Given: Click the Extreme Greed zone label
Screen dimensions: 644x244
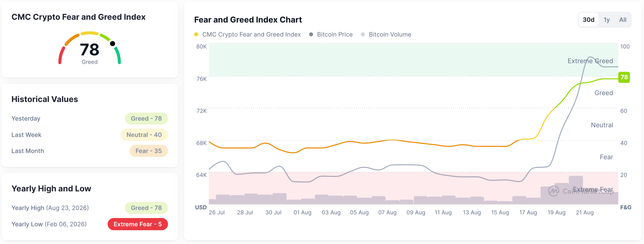Looking at the screenshot, I should [590, 61].
